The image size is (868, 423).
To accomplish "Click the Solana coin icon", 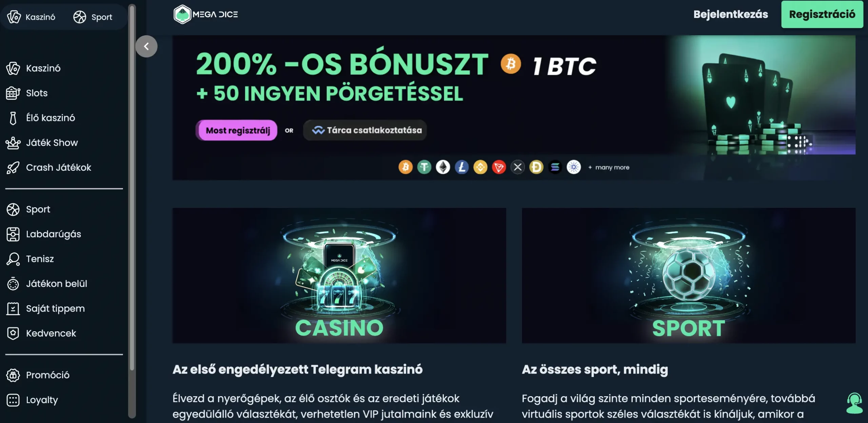I will click(x=555, y=167).
